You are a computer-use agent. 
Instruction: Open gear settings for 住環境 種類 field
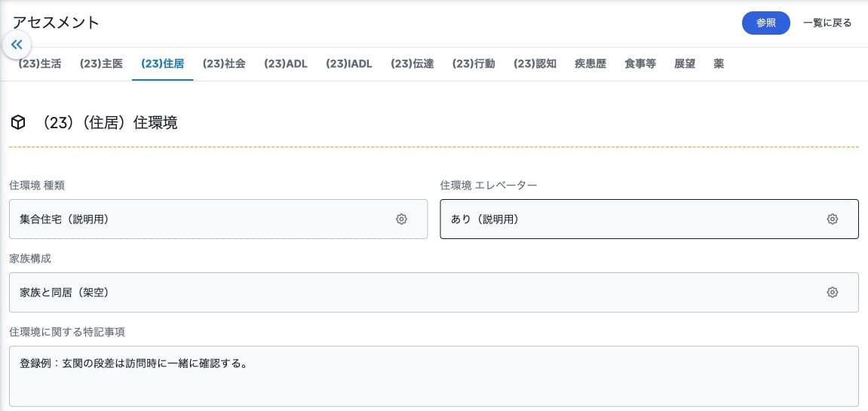pos(401,219)
